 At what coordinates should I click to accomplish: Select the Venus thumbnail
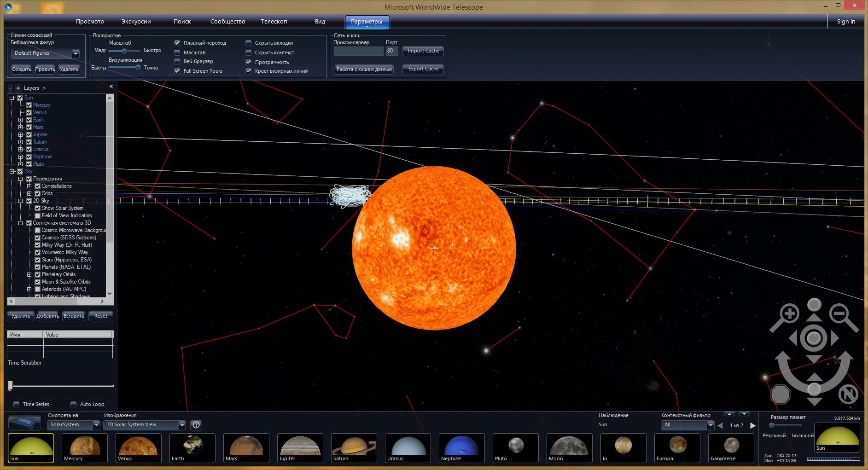tap(139, 448)
